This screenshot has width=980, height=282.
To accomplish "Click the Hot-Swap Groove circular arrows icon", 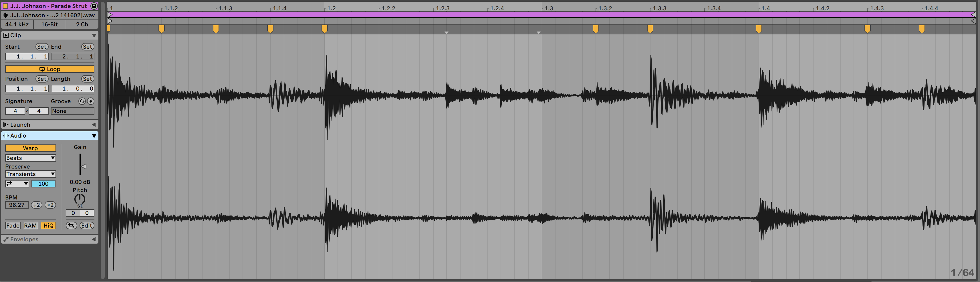I will [82, 101].
